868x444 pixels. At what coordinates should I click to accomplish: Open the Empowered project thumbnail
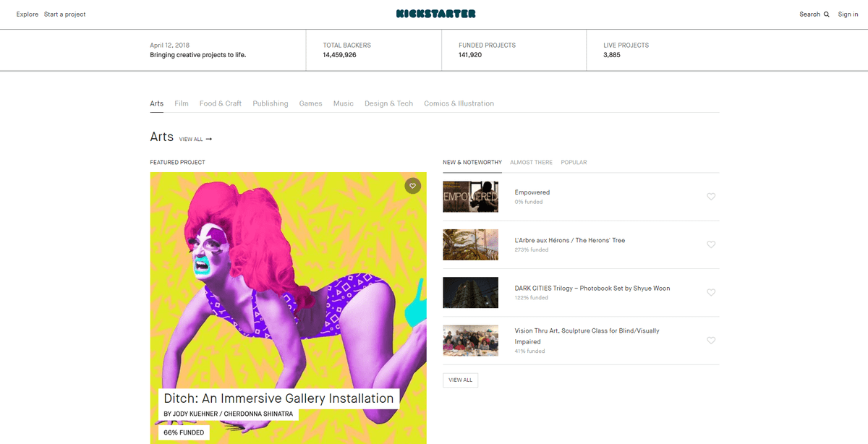coord(470,197)
